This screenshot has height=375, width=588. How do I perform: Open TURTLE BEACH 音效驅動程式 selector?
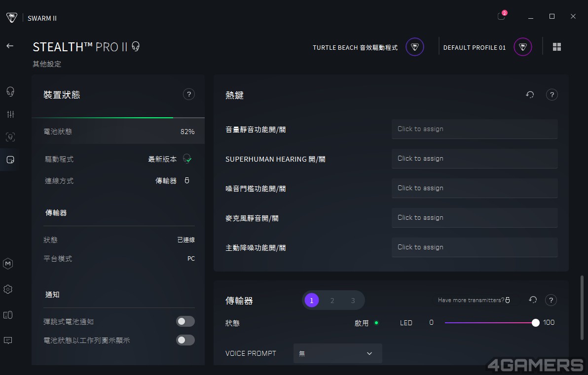(415, 47)
